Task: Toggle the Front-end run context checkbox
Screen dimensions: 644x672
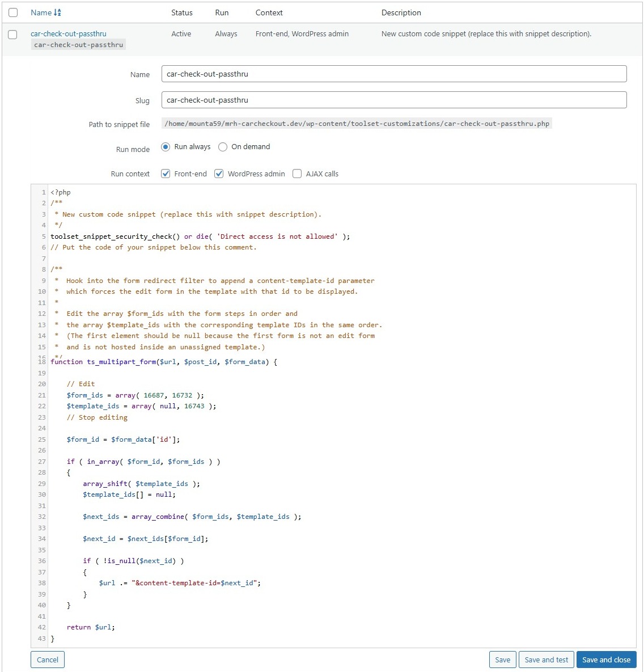Action: 166,174
